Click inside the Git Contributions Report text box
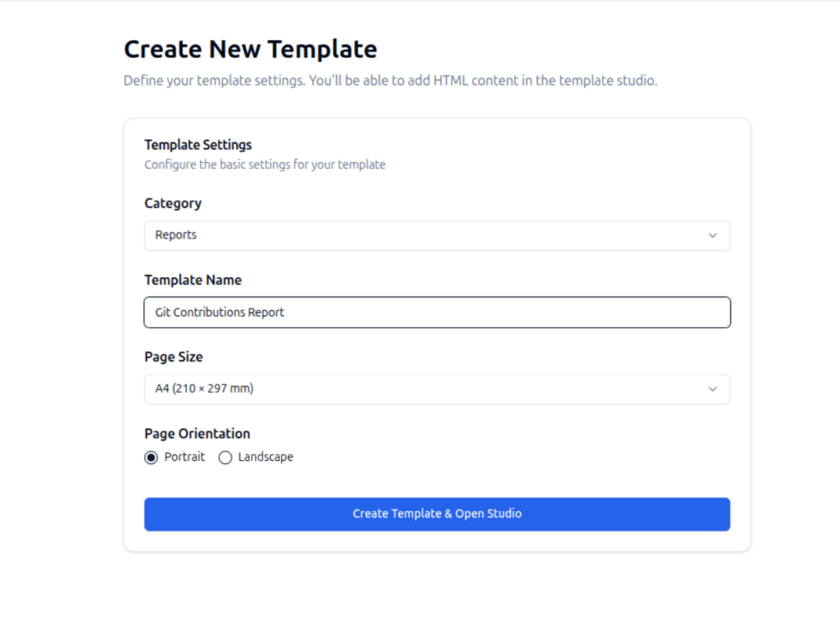 (436, 312)
